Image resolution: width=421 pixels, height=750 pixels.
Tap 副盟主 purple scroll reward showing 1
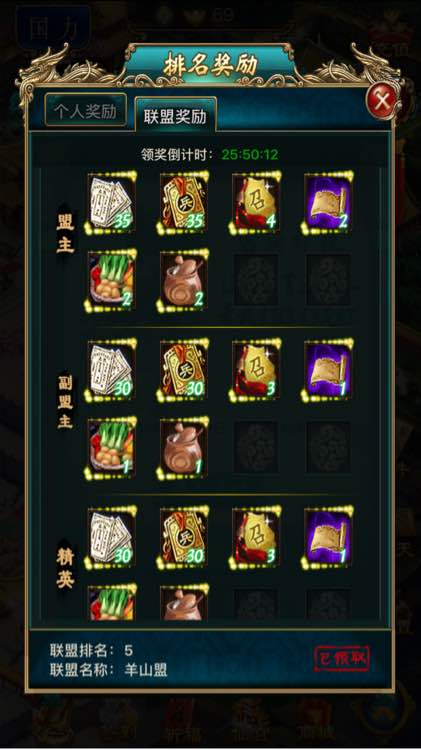click(x=328, y=370)
